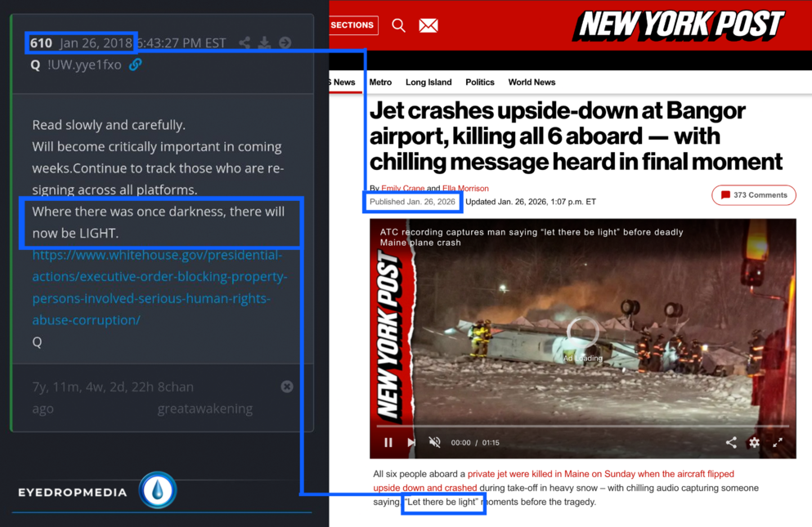This screenshot has height=527, width=812.
Task: Click the video progress bar
Action: [582, 426]
